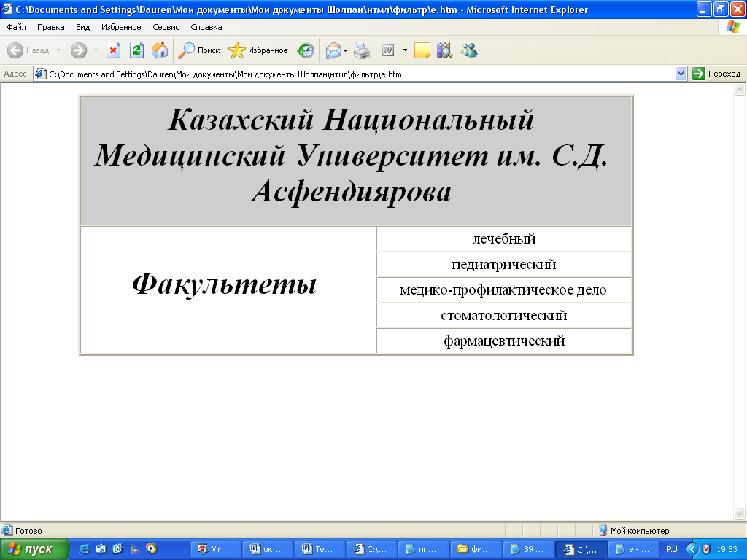This screenshot has height=560, width=747.
Task: Open the Discuss yellow note icon
Action: [422, 50]
